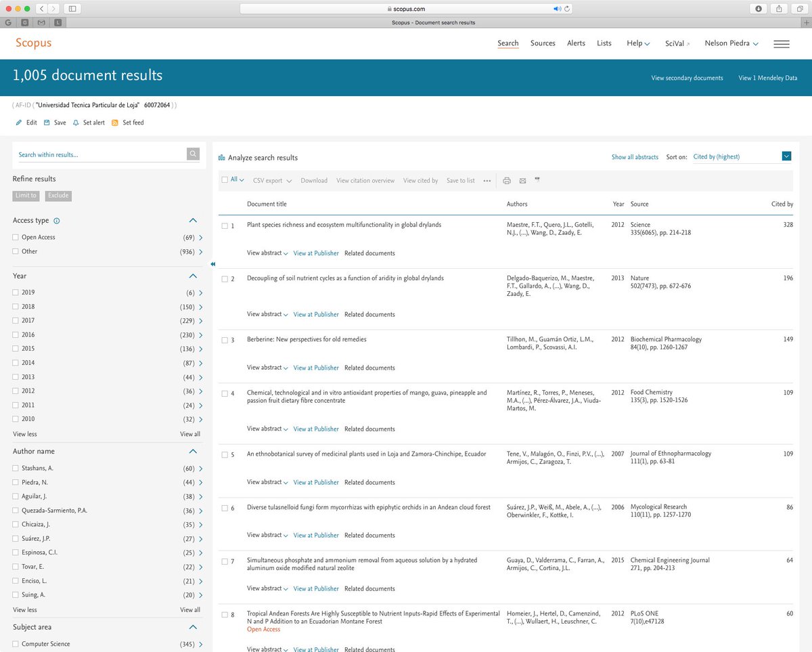Screen dimensions: 812x652
Task: Click Show all abstracts link
Action: (635, 157)
